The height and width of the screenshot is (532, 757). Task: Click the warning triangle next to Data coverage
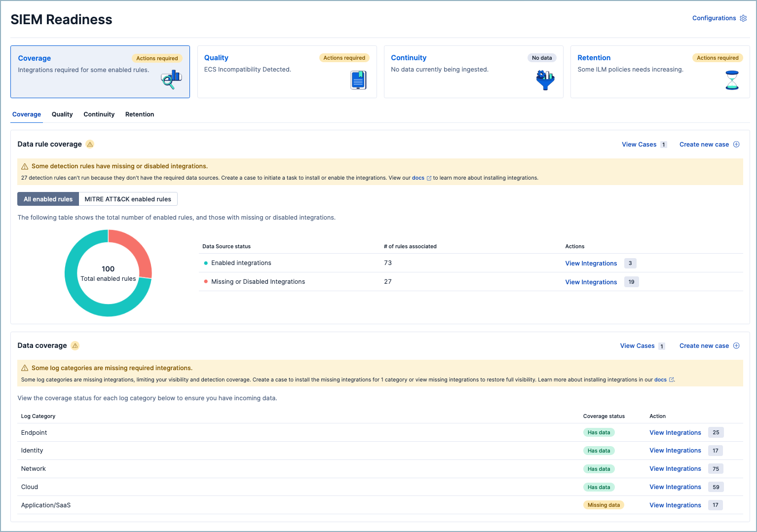(x=75, y=345)
